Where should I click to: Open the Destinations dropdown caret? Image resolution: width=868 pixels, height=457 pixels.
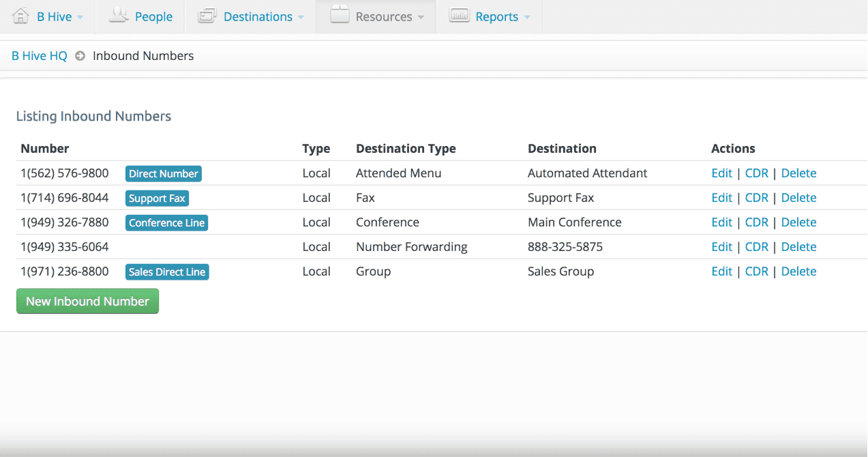point(301,17)
